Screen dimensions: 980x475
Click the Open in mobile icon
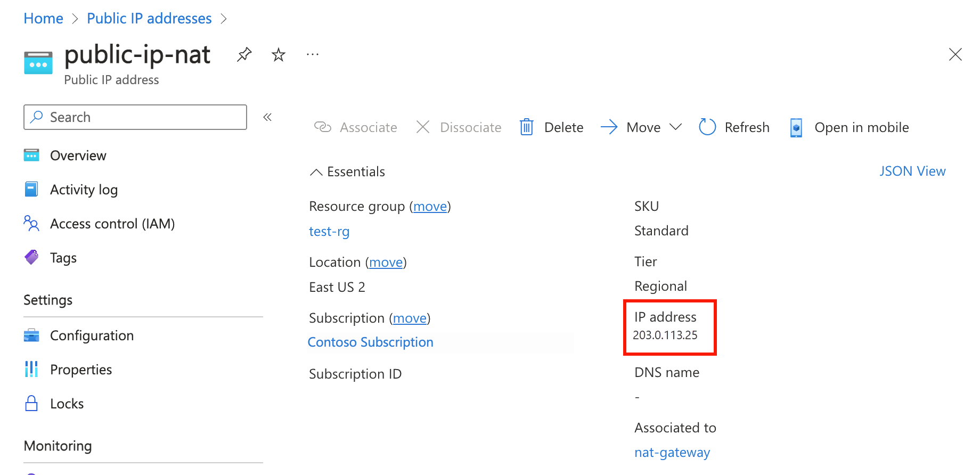[796, 127]
